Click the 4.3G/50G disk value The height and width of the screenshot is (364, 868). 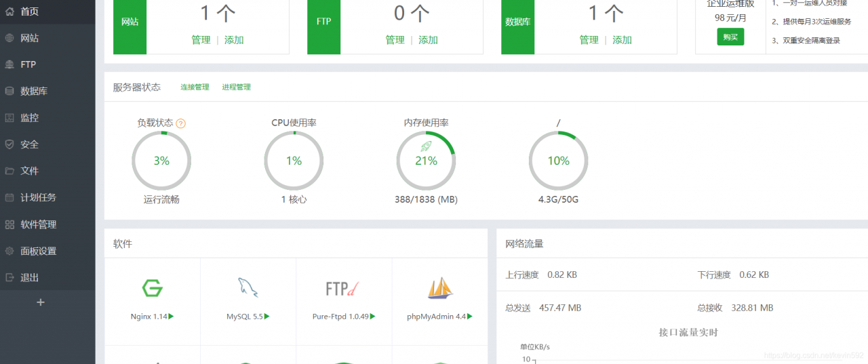click(x=558, y=200)
